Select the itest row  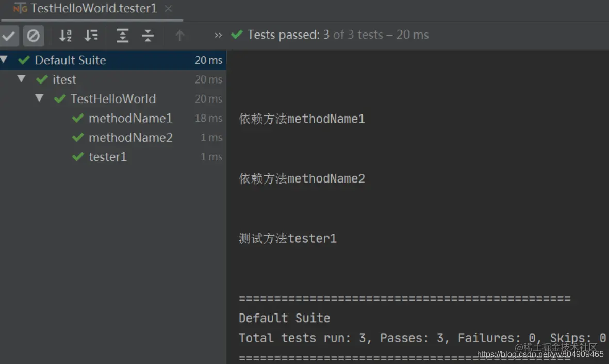pos(113,79)
